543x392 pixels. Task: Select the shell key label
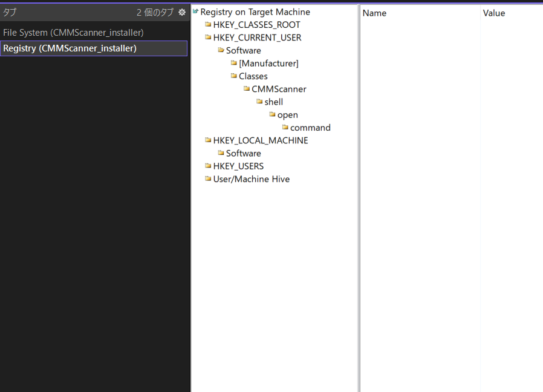(x=273, y=102)
